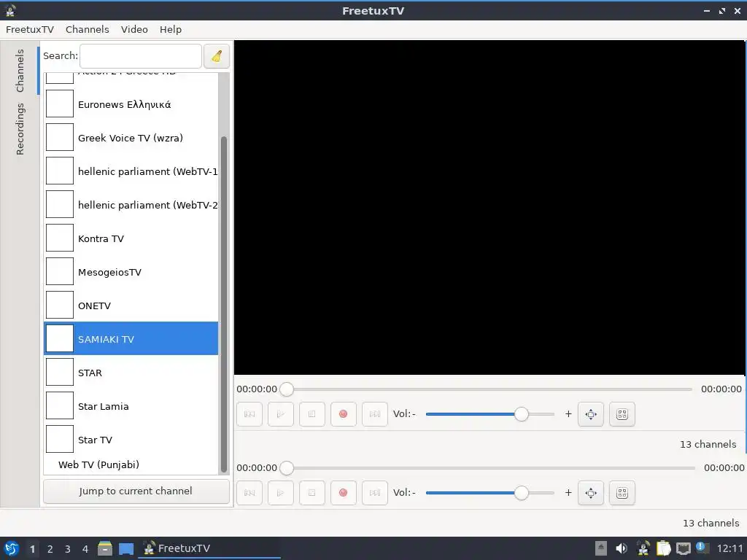The image size is (747, 560).
Task: Click the lower playback seek slider
Action: pos(488,467)
